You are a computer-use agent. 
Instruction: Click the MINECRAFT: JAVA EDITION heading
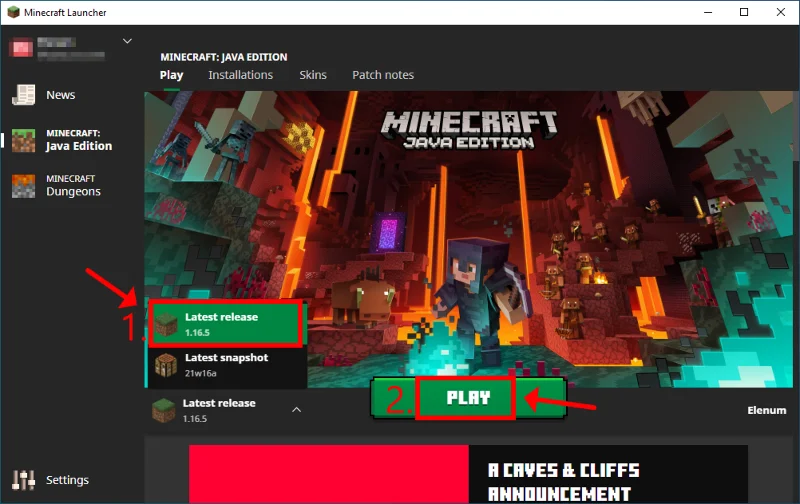click(x=223, y=57)
